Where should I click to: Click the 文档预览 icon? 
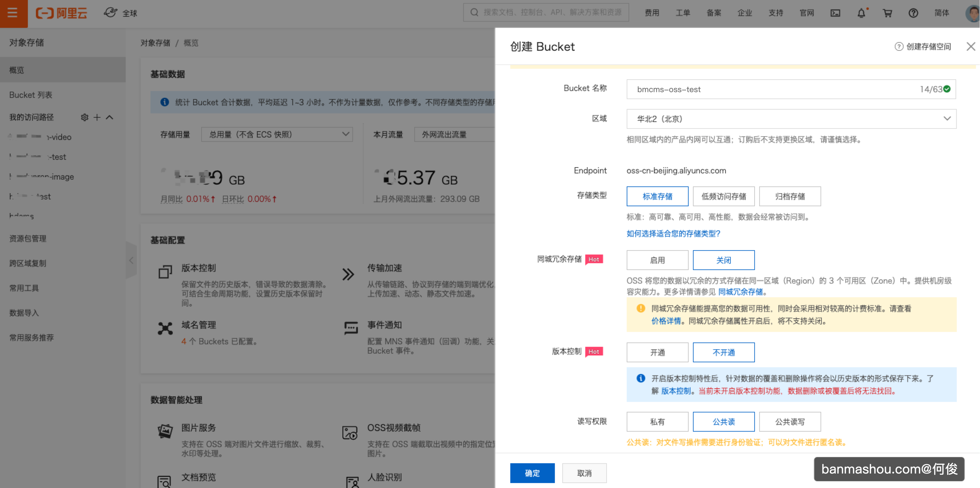pyautogui.click(x=164, y=481)
